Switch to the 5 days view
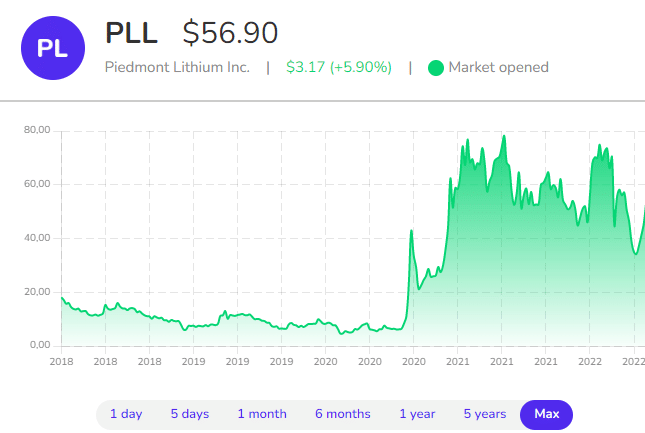This screenshot has width=645, height=433. [189, 414]
